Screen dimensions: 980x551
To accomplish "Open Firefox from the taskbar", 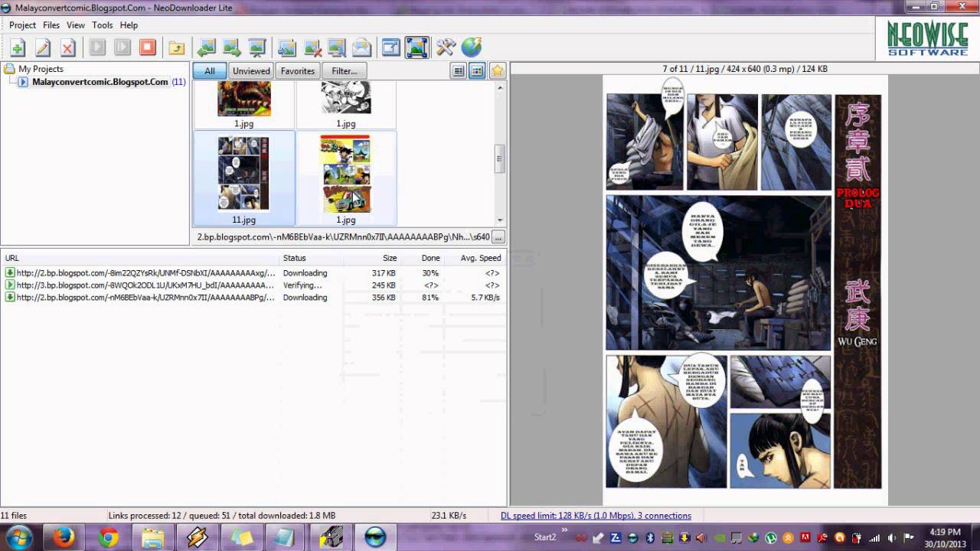I will 64,537.
